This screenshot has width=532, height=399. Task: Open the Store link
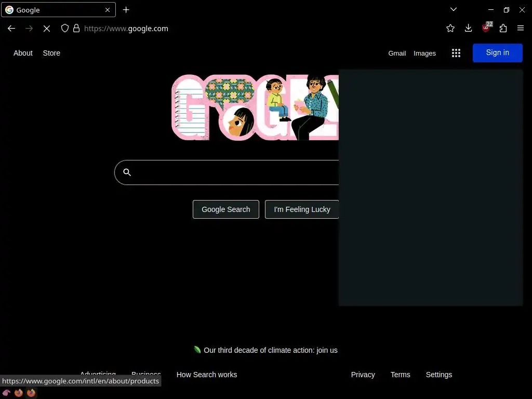click(x=51, y=53)
